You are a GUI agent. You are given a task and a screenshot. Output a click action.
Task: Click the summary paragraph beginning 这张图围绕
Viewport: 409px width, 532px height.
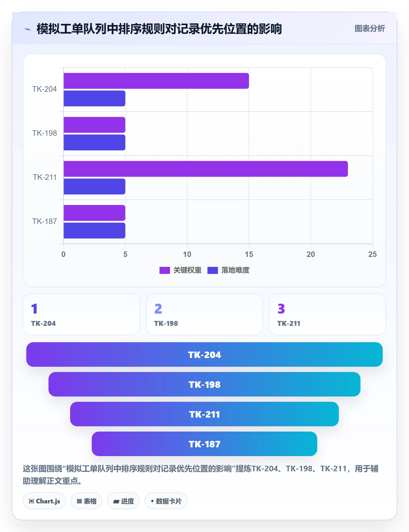click(201, 475)
